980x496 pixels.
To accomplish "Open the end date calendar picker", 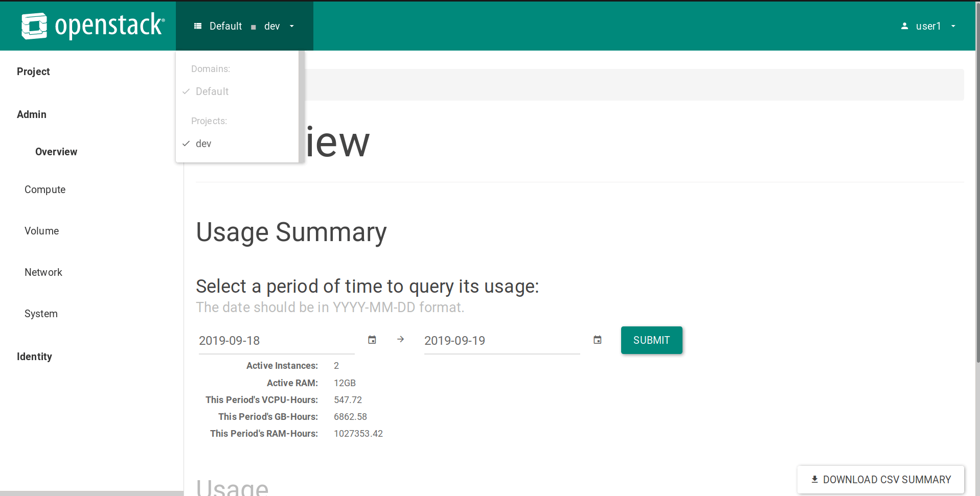I will (x=597, y=340).
